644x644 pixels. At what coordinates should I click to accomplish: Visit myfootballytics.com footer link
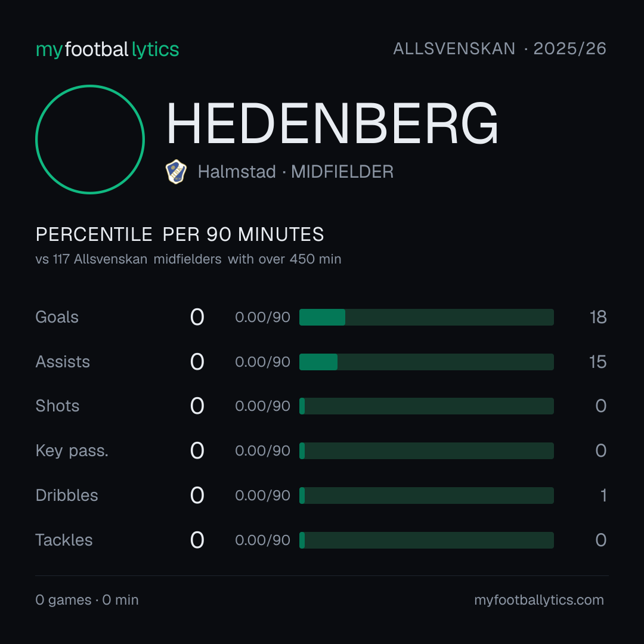tap(539, 600)
